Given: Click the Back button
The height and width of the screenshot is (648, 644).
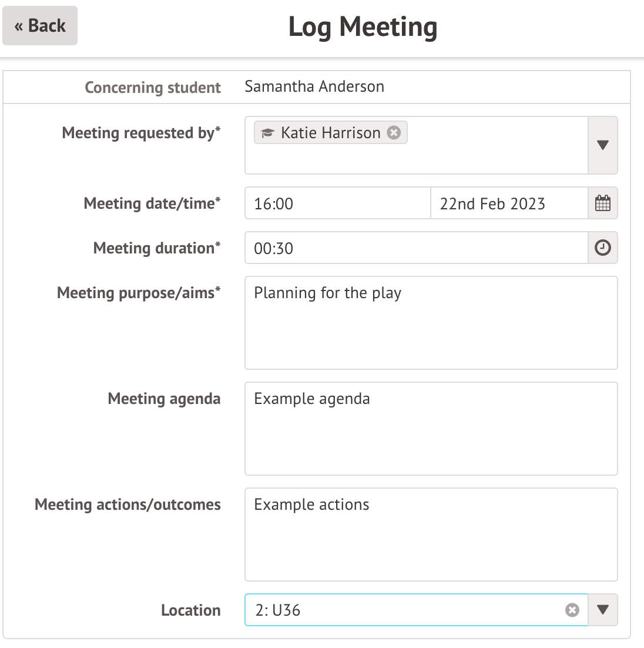Looking at the screenshot, I should pos(40,26).
